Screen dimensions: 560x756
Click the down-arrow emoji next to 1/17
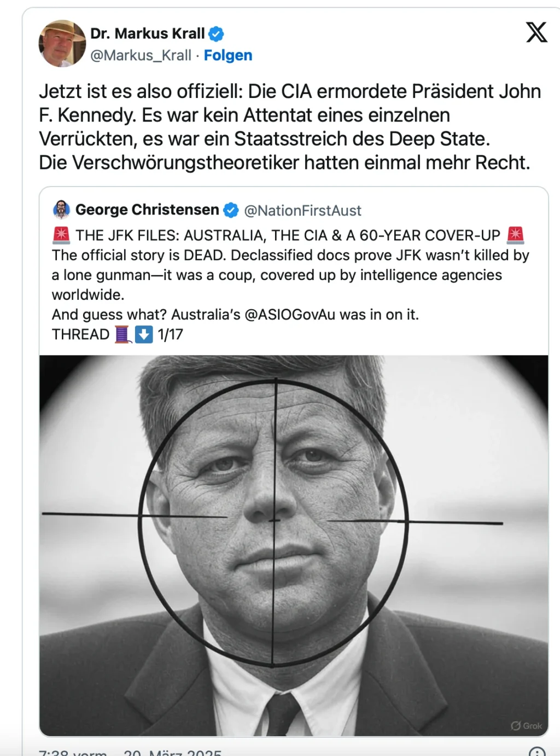143,334
